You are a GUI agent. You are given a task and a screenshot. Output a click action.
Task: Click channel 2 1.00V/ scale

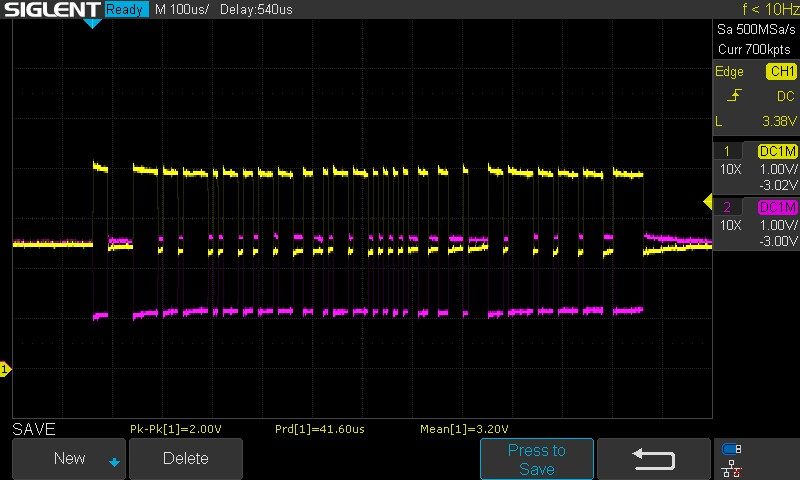(778, 225)
